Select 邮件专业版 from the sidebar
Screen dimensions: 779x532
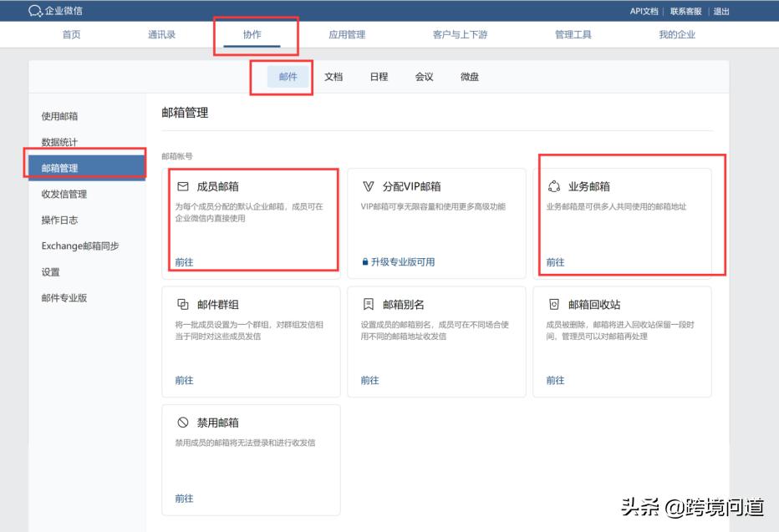point(66,297)
